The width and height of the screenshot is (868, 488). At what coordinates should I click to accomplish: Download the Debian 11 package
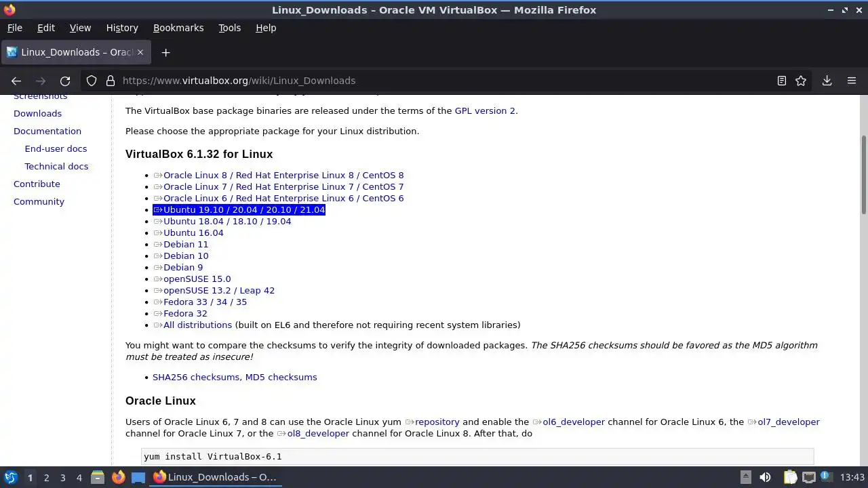[180, 244]
